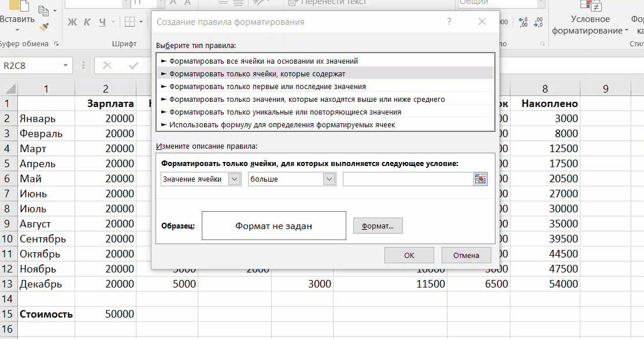Click the cell containing 12500

(x=545, y=148)
